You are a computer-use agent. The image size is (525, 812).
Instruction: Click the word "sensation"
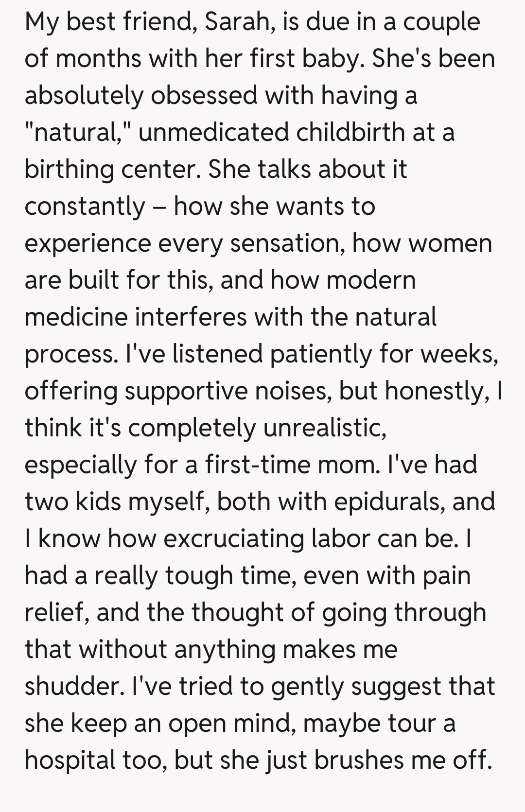tap(286, 243)
